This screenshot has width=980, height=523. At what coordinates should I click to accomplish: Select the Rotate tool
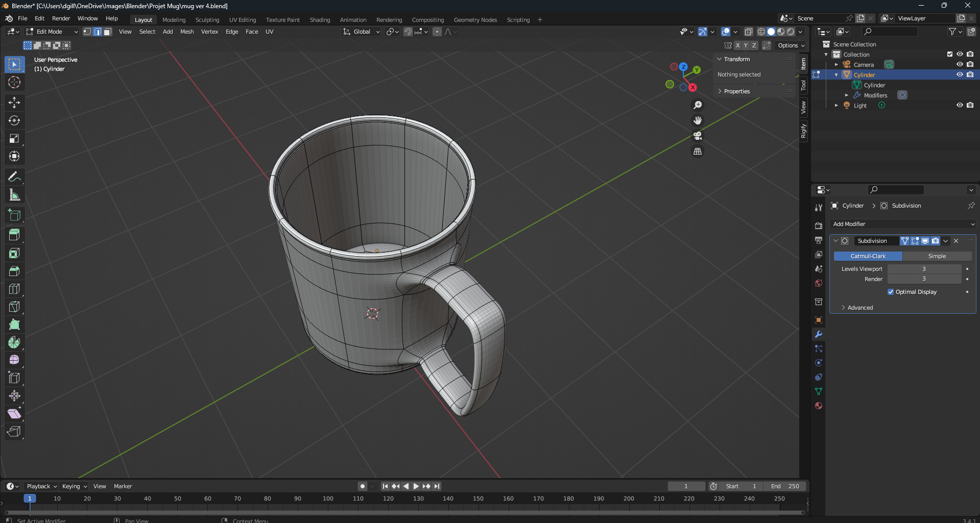14,120
